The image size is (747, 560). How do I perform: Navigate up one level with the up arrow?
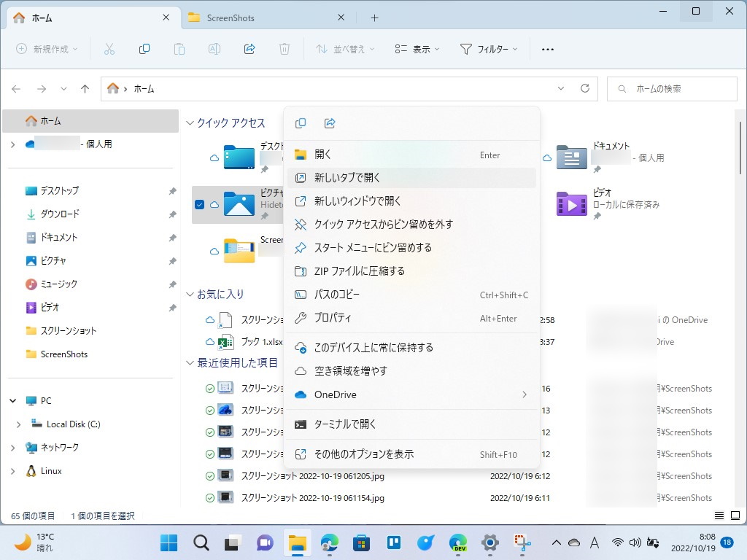(85, 87)
